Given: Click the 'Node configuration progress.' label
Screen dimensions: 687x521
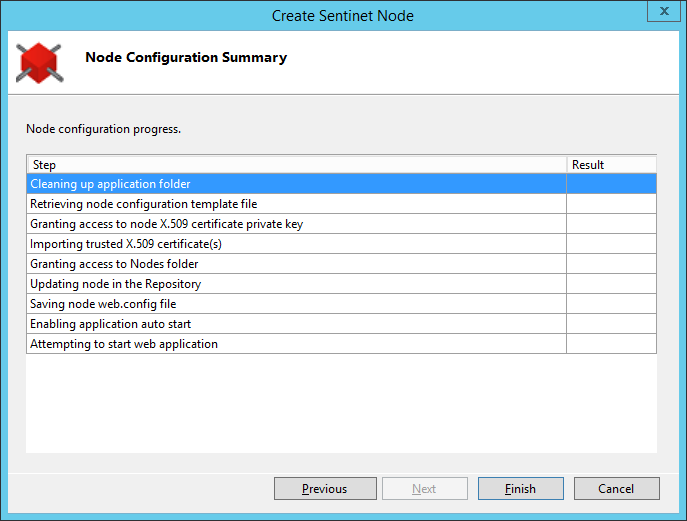Looking at the screenshot, I should coord(103,129).
